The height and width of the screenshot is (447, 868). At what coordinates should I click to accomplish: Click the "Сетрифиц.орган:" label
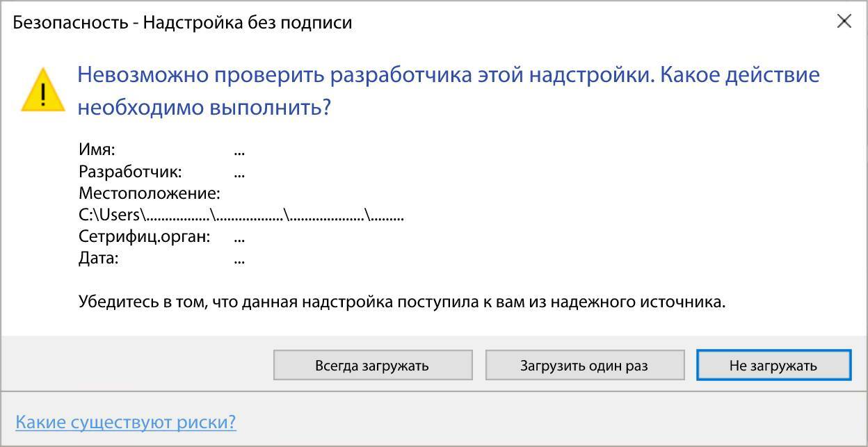coord(144,236)
